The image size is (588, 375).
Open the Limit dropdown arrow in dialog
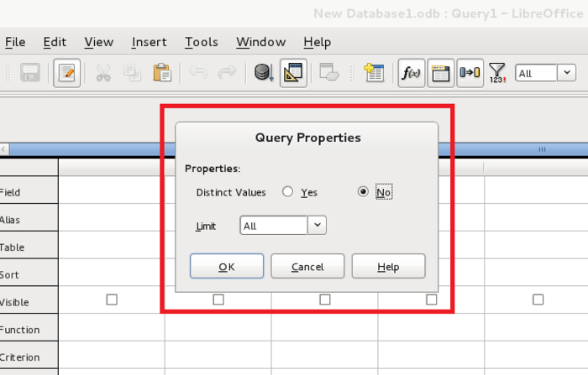point(317,225)
